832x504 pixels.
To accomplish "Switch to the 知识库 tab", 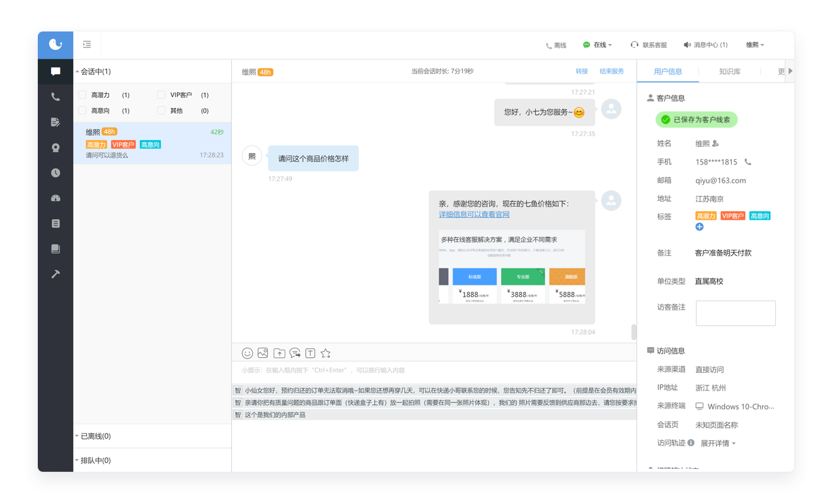I will click(x=729, y=72).
